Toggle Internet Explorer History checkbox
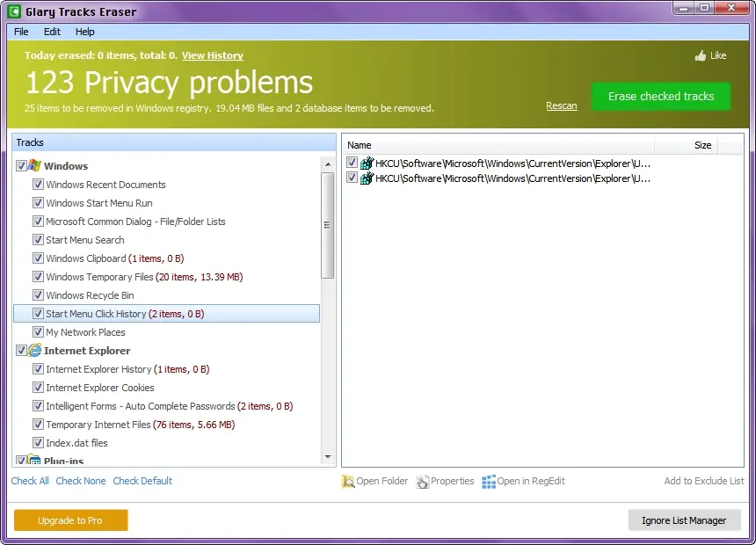 point(38,369)
